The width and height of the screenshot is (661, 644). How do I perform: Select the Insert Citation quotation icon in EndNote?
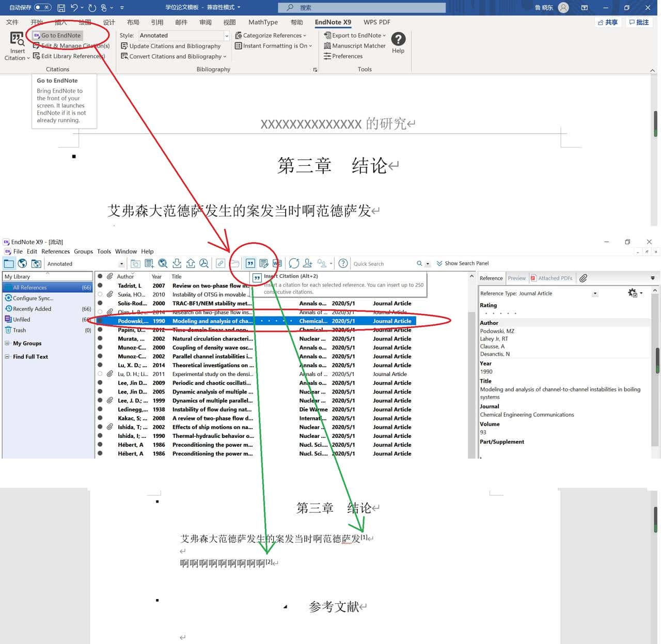(250, 263)
